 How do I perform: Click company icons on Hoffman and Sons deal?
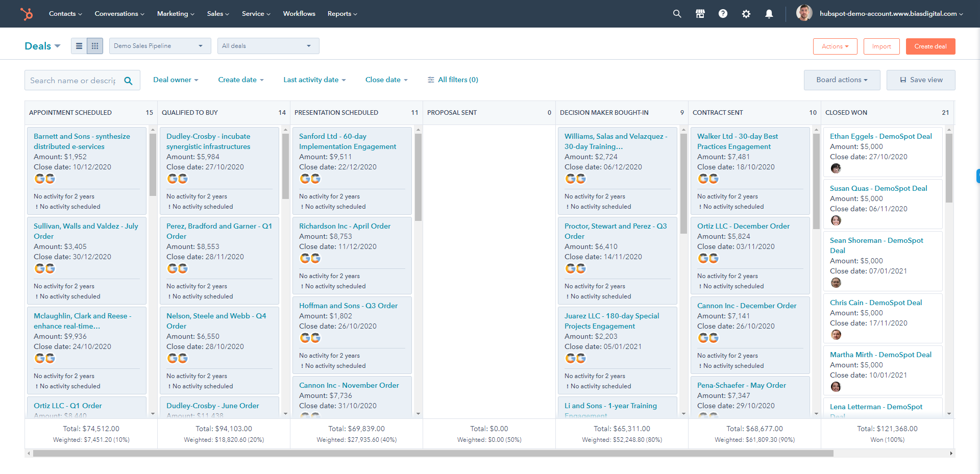click(310, 338)
